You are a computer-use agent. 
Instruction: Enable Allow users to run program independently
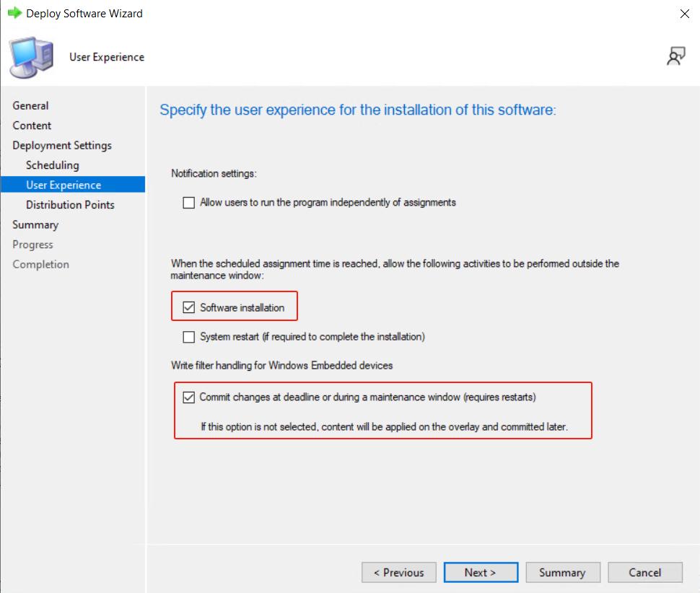(x=189, y=203)
